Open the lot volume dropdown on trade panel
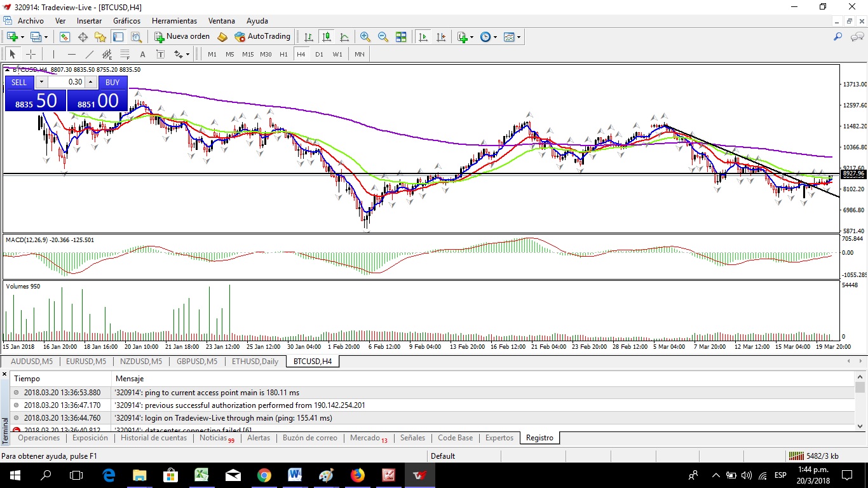Viewport: 868px width, 488px height. [x=41, y=82]
